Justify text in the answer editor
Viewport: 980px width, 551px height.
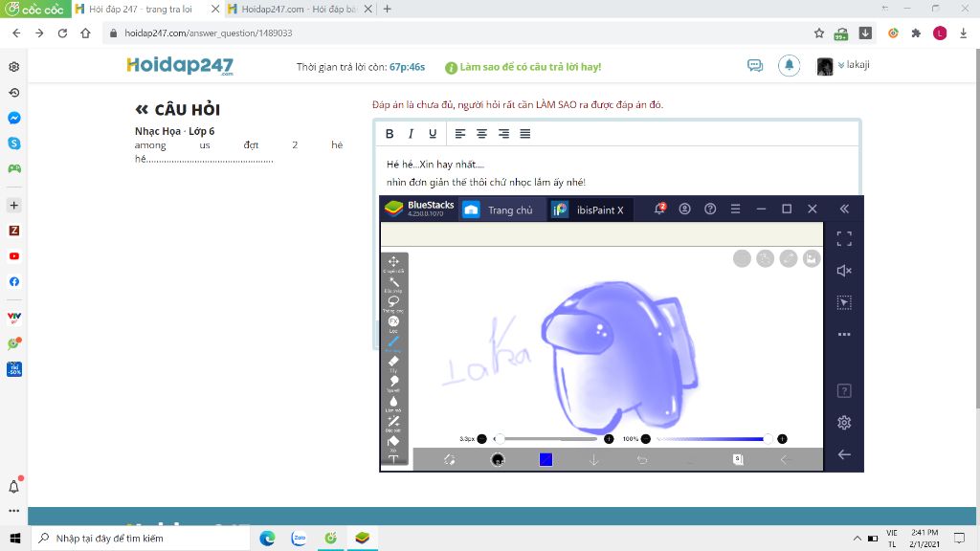tap(525, 133)
